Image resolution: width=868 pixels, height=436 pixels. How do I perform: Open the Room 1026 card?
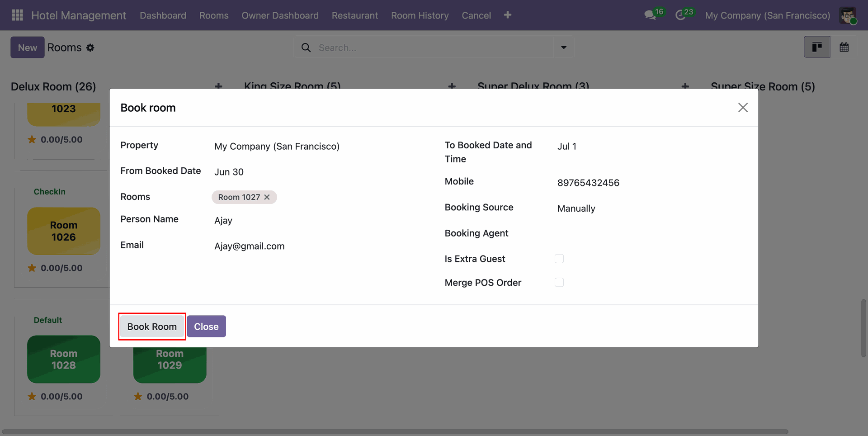(x=64, y=231)
